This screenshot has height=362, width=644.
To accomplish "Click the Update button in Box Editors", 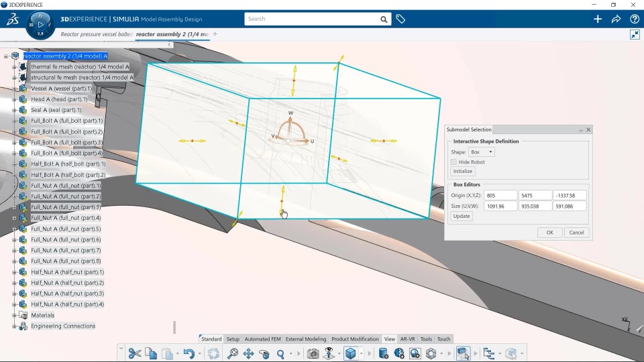I will coord(462,217).
